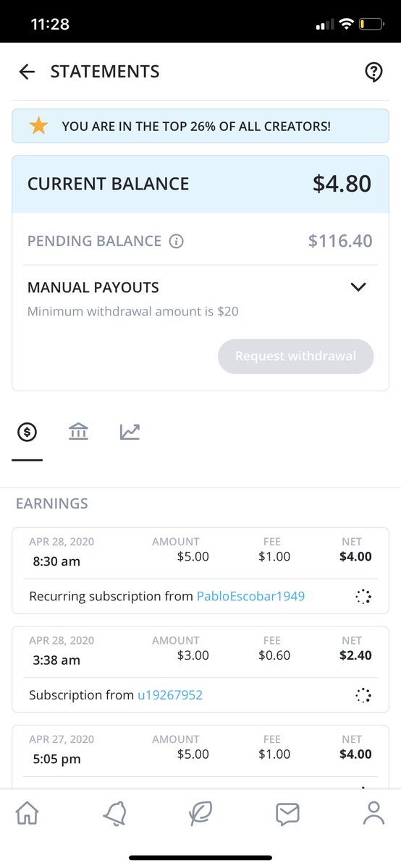The width and height of the screenshot is (401, 868).
Task: Open notifications bell icon
Action: pos(114,813)
